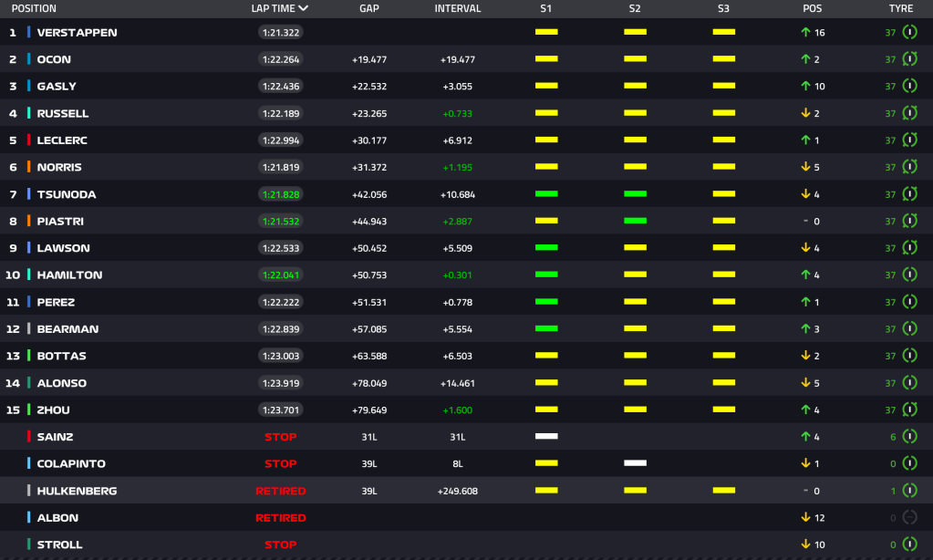Click Ocon's tyre compound icon
The image size is (933, 560).
click(910, 59)
